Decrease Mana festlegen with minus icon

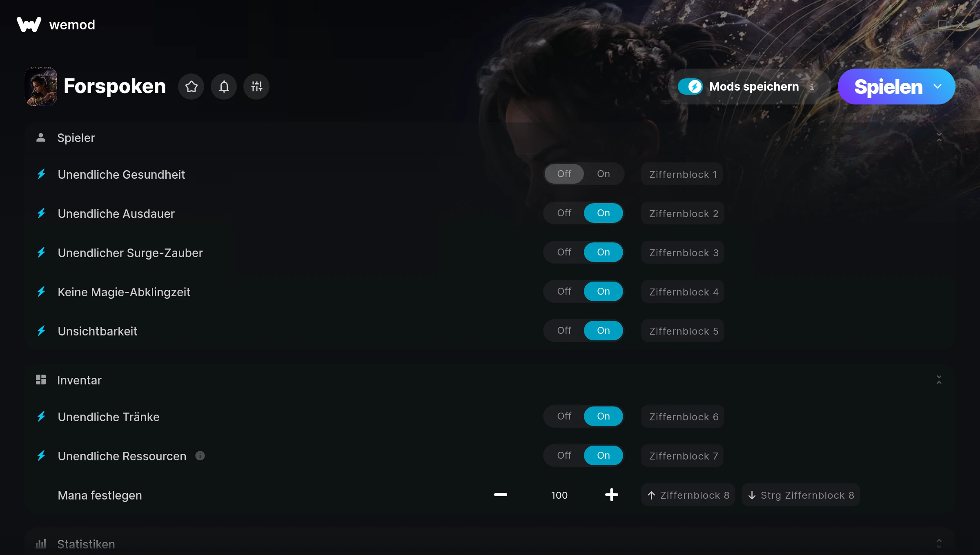click(x=501, y=495)
